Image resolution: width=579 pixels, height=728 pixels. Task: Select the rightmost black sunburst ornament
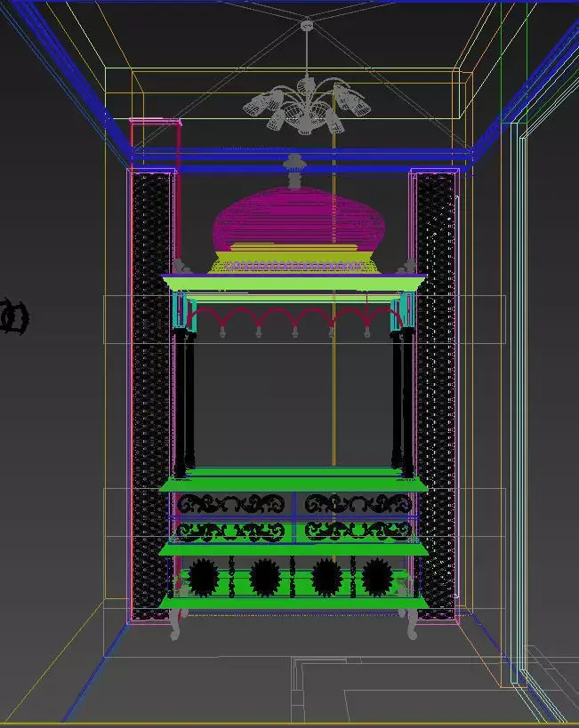point(377,577)
